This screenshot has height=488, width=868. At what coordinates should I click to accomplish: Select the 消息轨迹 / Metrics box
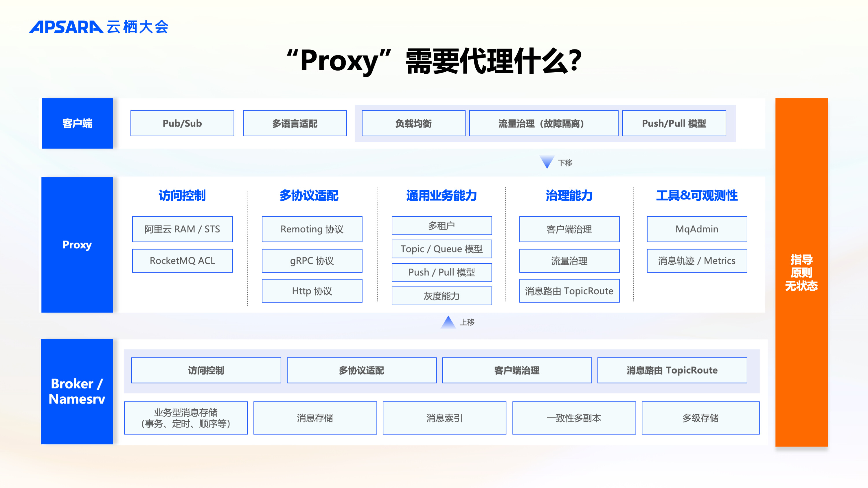point(696,261)
